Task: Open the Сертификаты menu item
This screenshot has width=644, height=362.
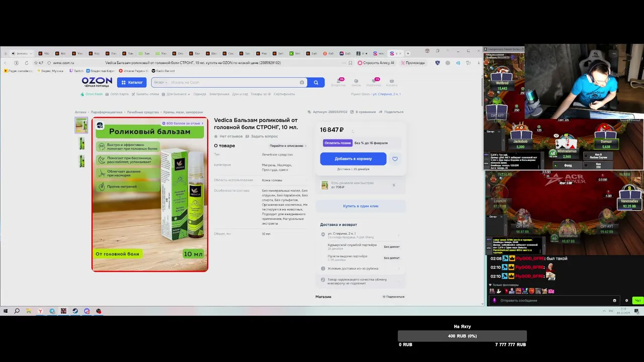Action: (x=284, y=94)
